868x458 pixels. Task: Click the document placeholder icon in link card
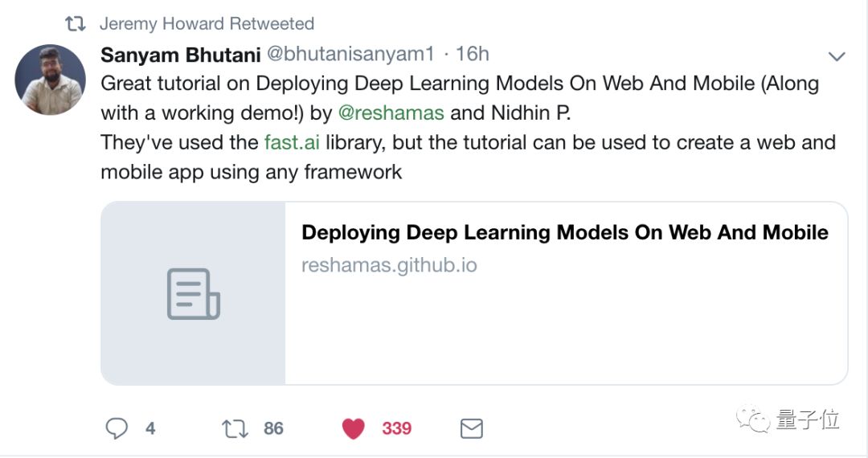coord(193,293)
